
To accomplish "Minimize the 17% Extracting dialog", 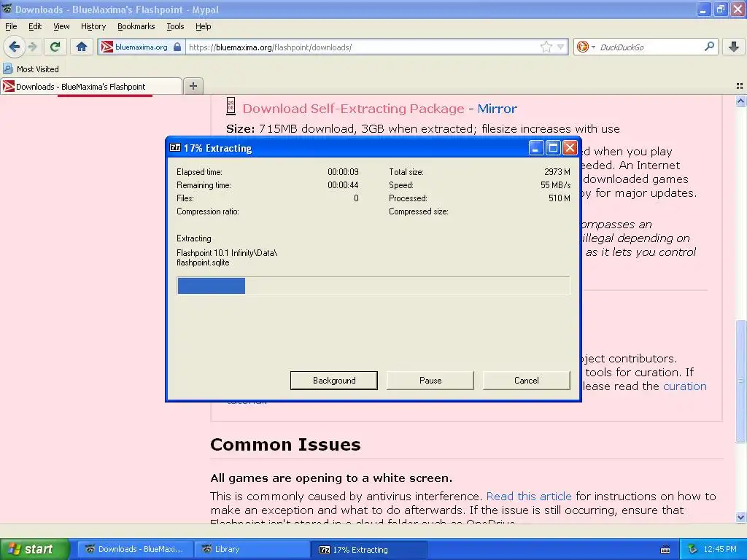I will [x=536, y=147].
